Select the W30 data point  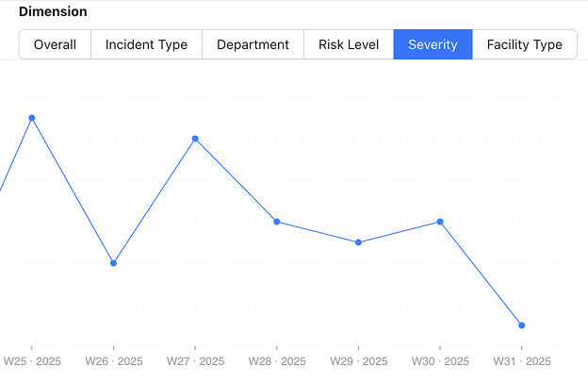440,222
